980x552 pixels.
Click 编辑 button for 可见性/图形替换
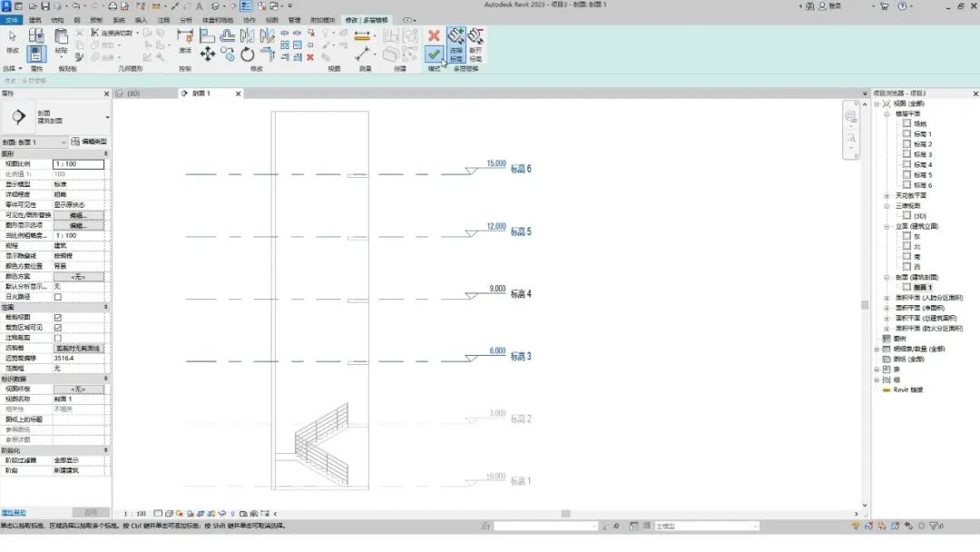78,215
